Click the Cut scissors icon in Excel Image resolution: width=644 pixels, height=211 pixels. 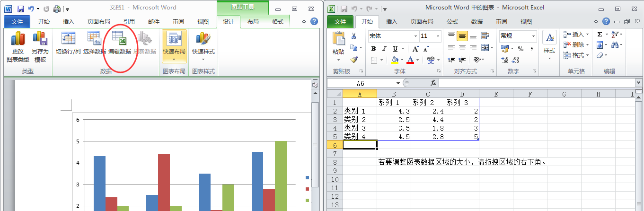353,36
